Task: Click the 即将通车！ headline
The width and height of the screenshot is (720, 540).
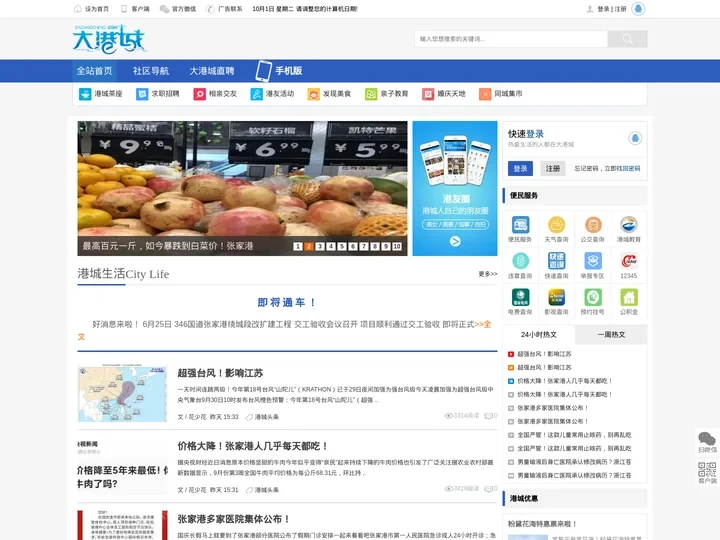Action: (x=287, y=302)
